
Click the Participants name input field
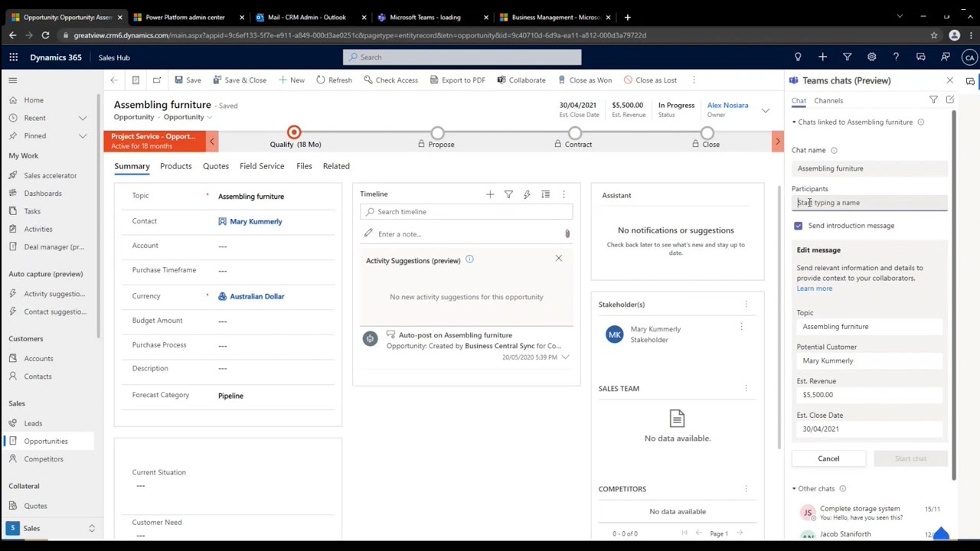coord(870,203)
